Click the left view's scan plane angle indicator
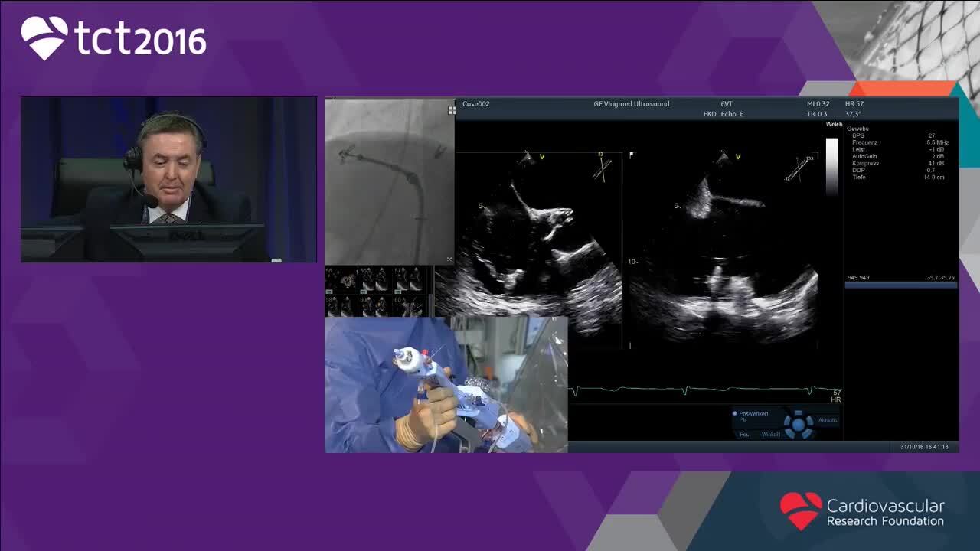 (x=601, y=168)
